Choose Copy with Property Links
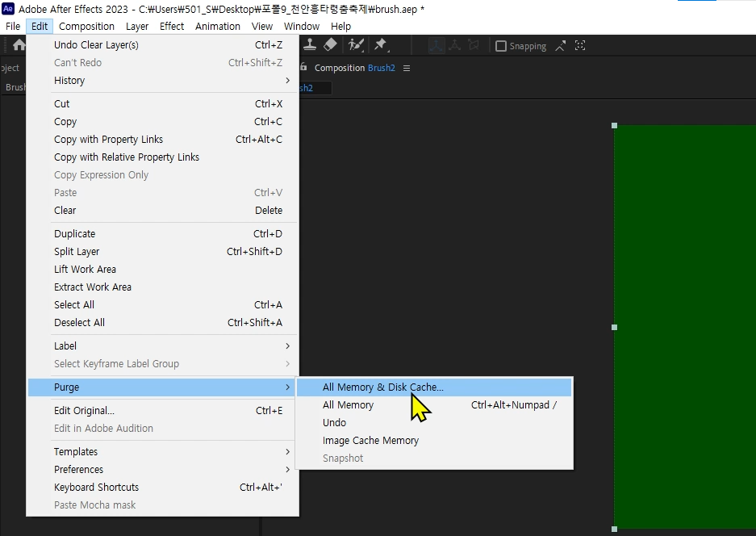This screenshot has width=756, height=536. point(163,140)
